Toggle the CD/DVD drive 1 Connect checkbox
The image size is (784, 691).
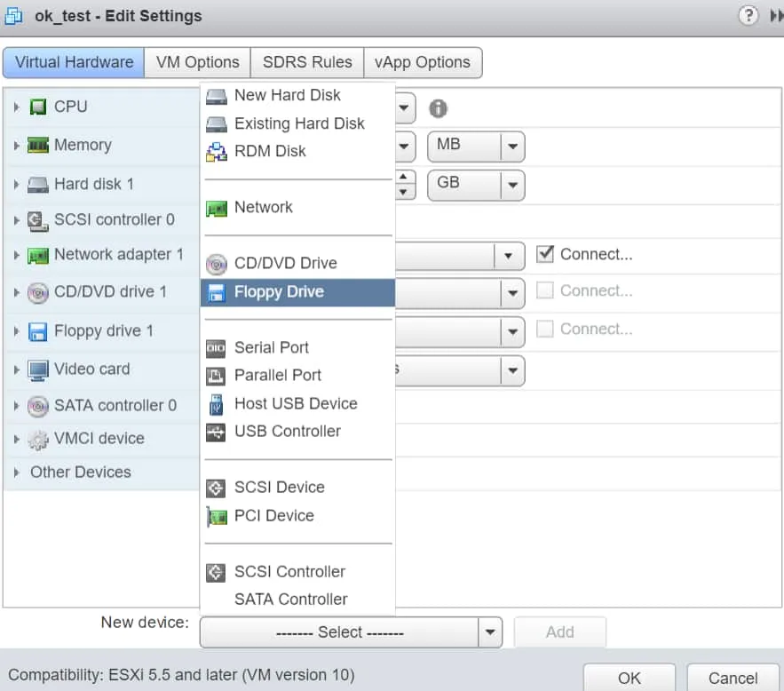pyautogui.click(x=545, y=291)
